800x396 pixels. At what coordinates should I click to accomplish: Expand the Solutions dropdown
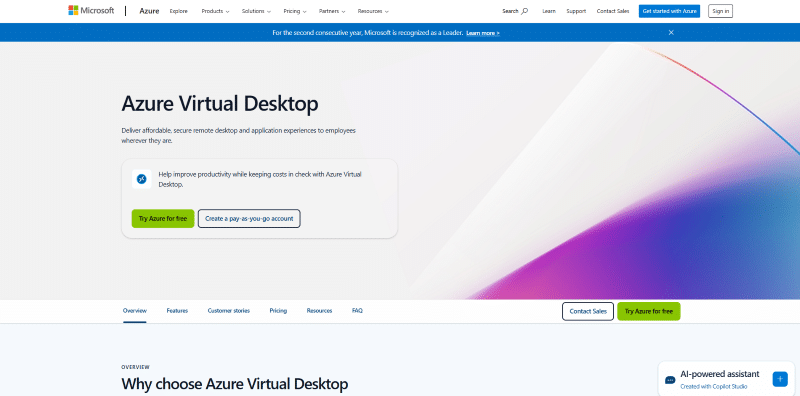click(256, 11)
